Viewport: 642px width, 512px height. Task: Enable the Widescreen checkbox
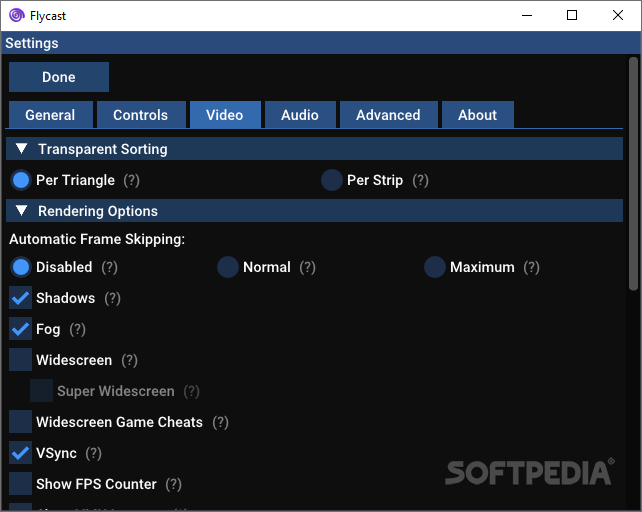(20, 360)
